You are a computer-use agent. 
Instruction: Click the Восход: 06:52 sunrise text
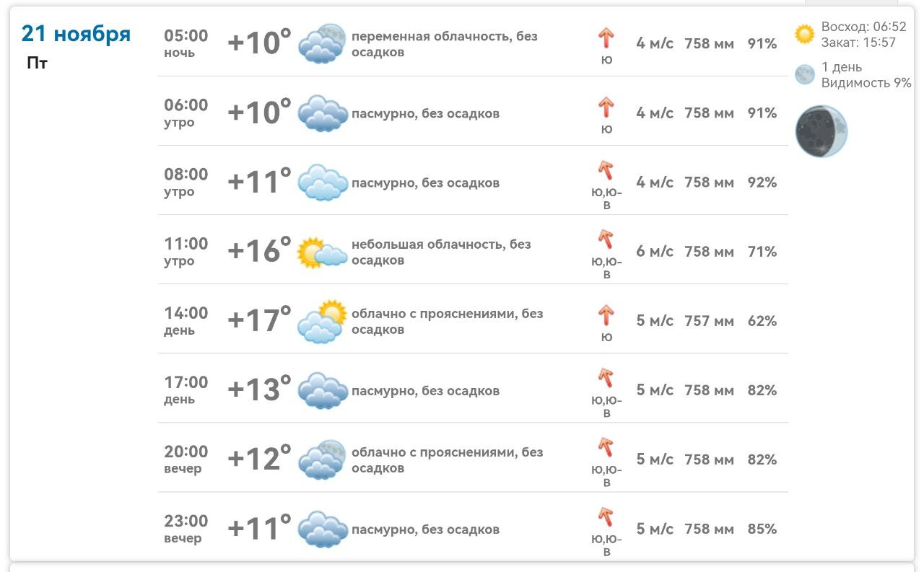[863, 27]
